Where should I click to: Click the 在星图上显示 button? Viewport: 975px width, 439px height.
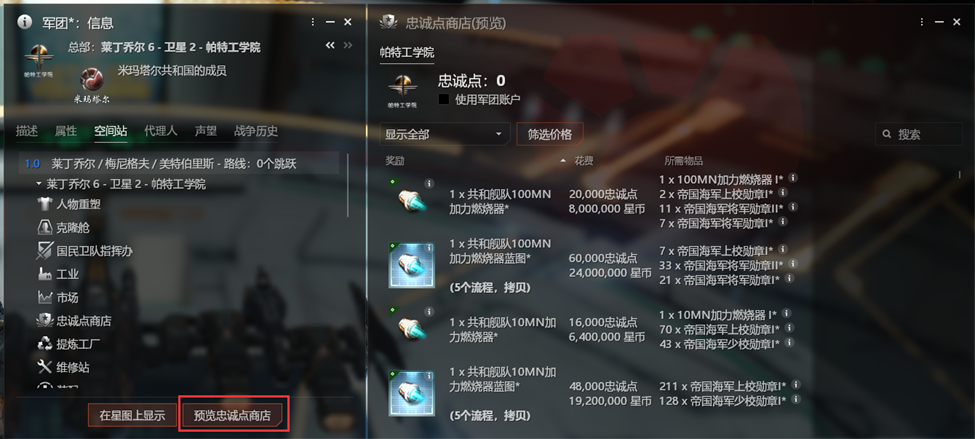tap(132, 415)
